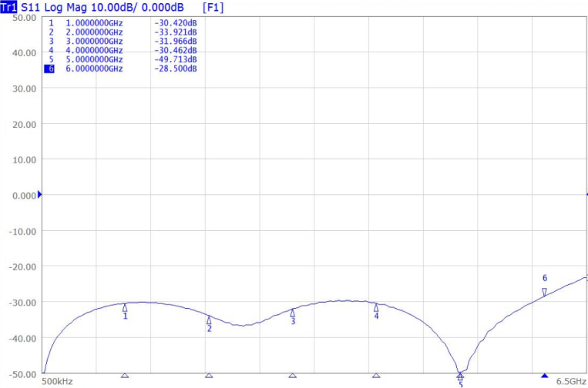Click filled blue marker triangle on bottom axis
Screen dimensions: 588x388
(x=544, y=376)
